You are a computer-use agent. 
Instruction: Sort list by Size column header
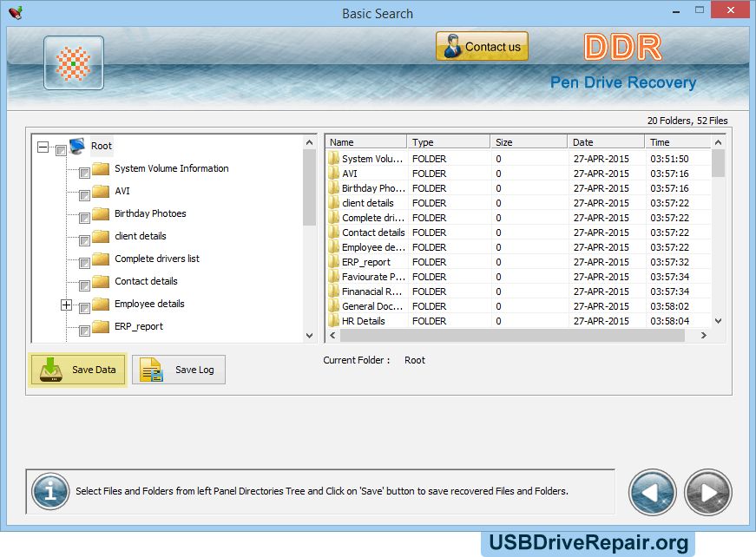(529, 142)
